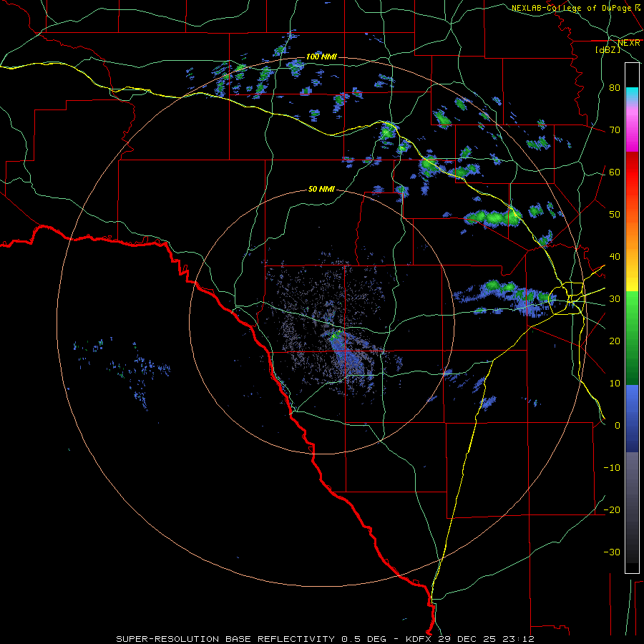Click the 70 dBZ scale value

[615, 130]
